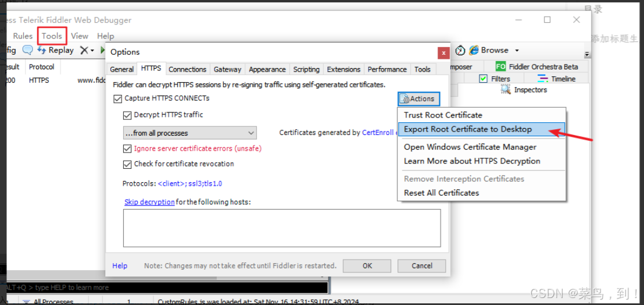Click the X remove sessions icon
Screen dimensions: 644x305
pyautogui.click(x=84, y=50)
